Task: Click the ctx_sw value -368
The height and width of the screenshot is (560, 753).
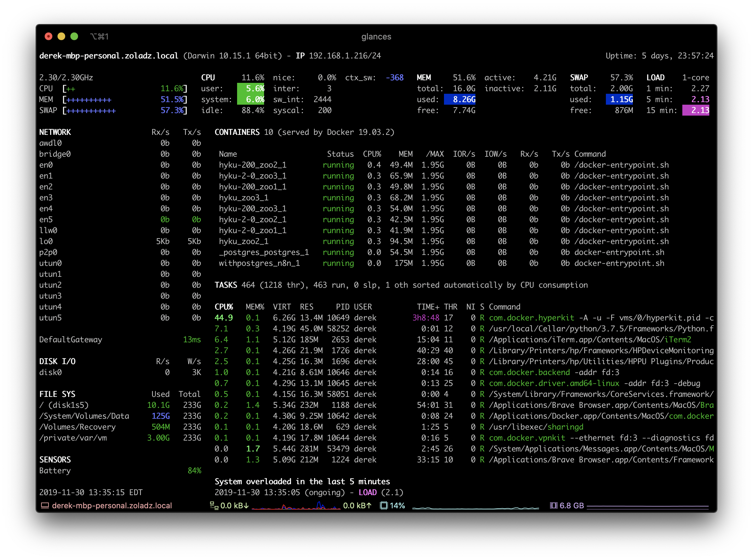Action: (394, 78)
